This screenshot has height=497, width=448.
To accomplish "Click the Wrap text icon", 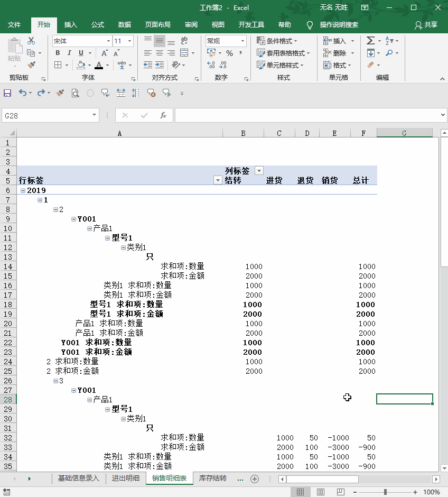I will point(184,41).
